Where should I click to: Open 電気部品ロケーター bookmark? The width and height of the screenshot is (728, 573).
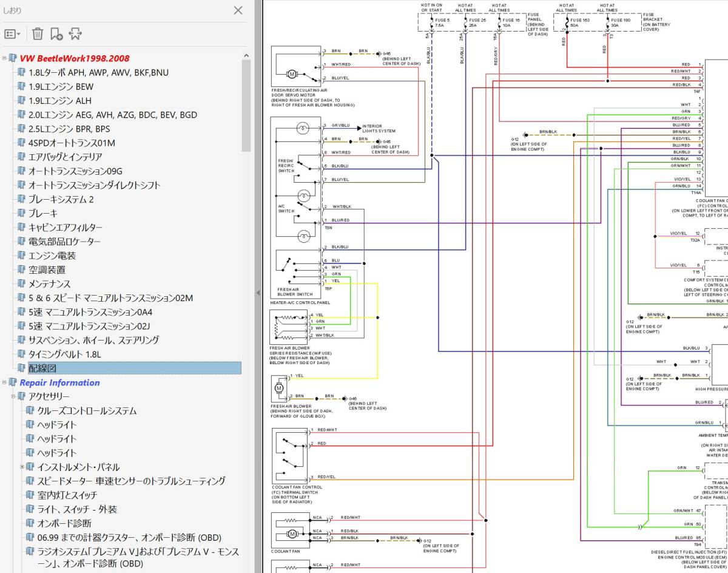click(64, 241)
